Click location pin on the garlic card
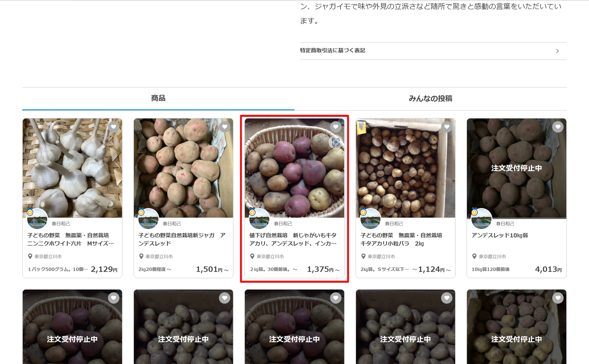The width and height of the screenshot is (589, 364). pyautogui.click(x=30, y=256)
